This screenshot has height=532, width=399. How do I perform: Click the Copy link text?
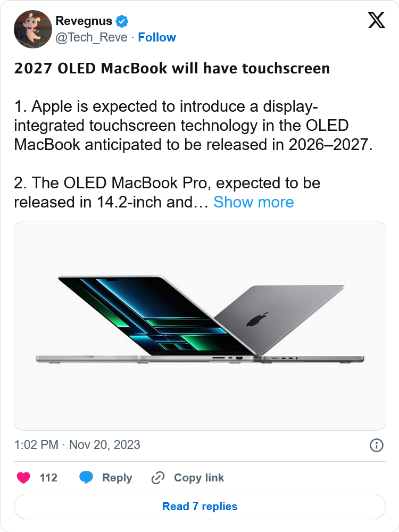coord(199,478)
